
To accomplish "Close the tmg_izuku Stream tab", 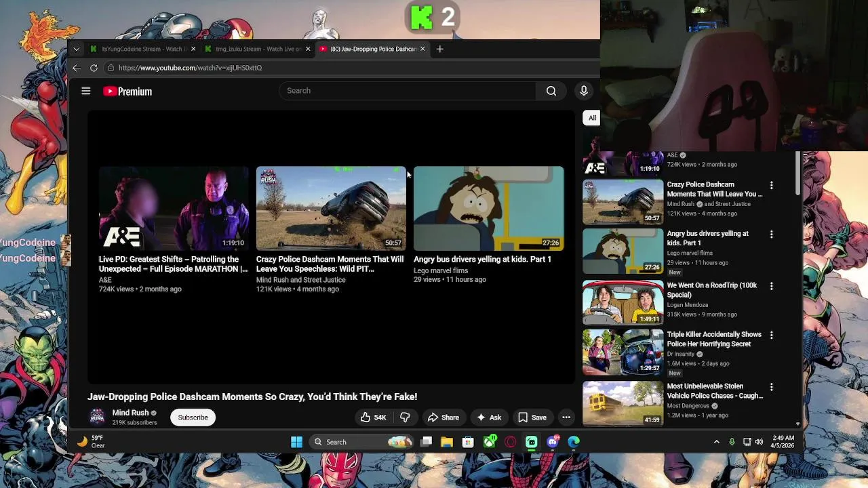I will click(x=308, y=49).
